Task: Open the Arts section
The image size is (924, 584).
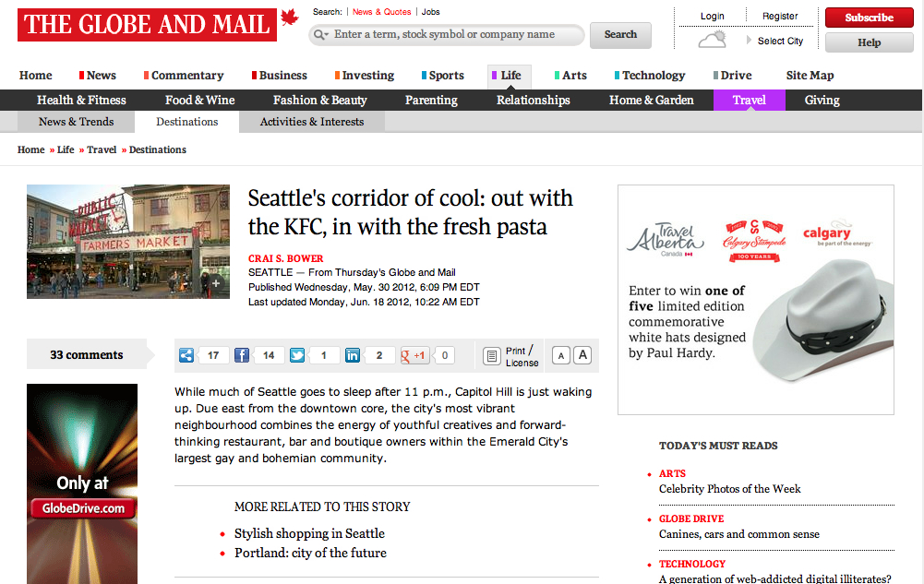Action: [574, 76]
